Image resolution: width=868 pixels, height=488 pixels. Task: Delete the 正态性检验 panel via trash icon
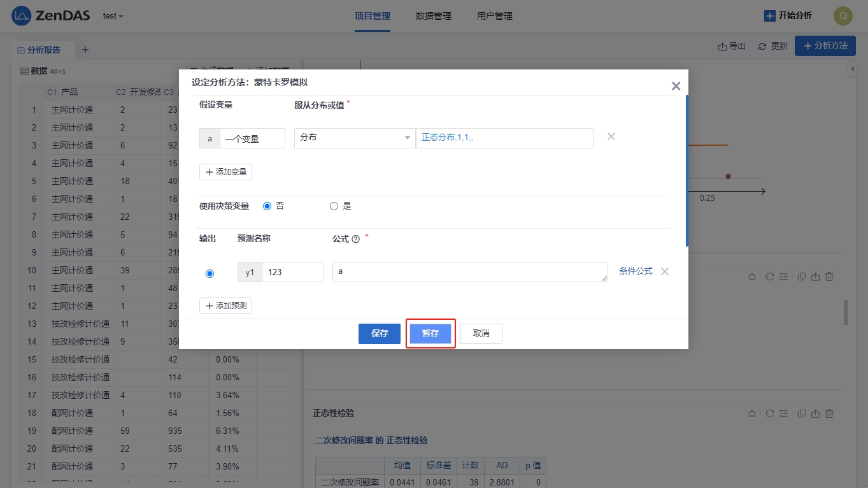coord(829,413)
